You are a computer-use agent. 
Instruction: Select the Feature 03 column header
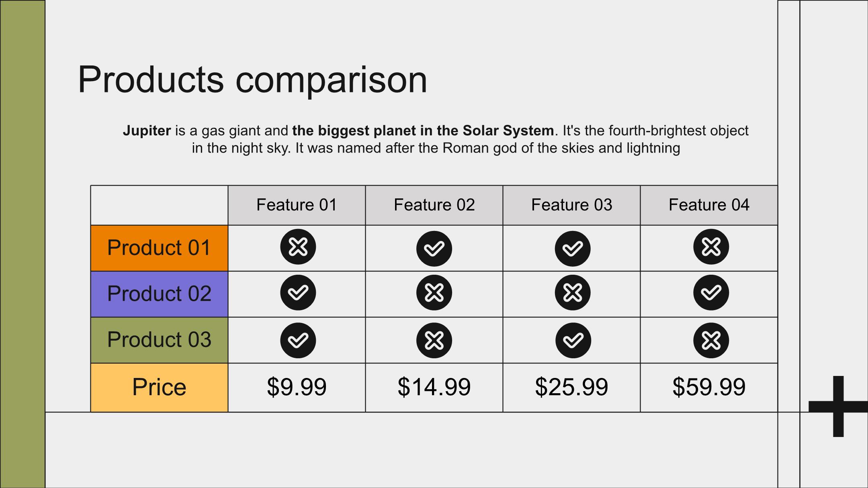pos(571,205)
